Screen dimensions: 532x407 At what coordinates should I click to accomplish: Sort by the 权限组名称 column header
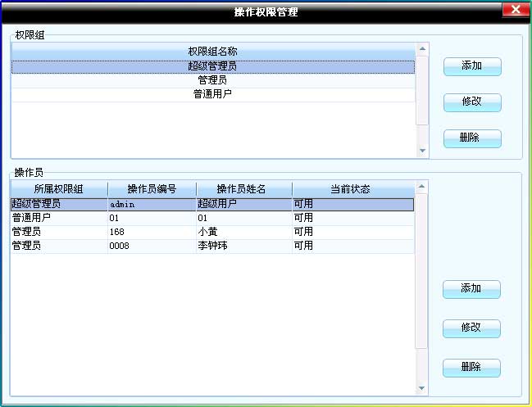[212, 52]
